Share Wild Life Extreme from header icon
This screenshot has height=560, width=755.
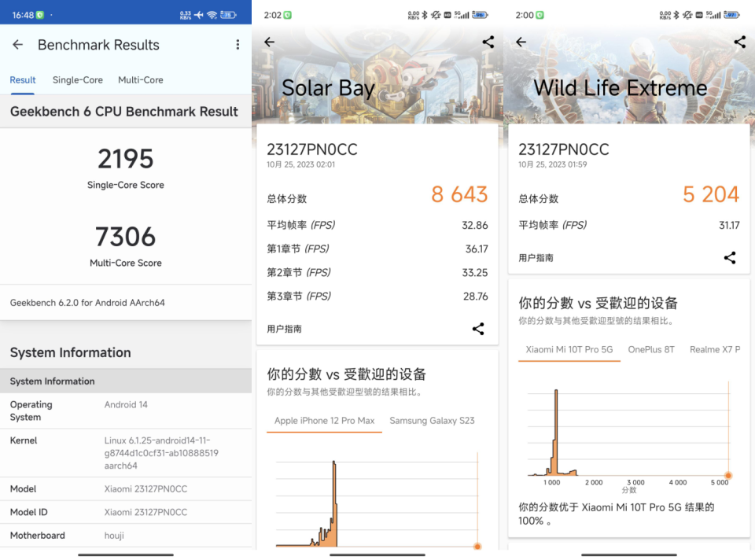739,42
